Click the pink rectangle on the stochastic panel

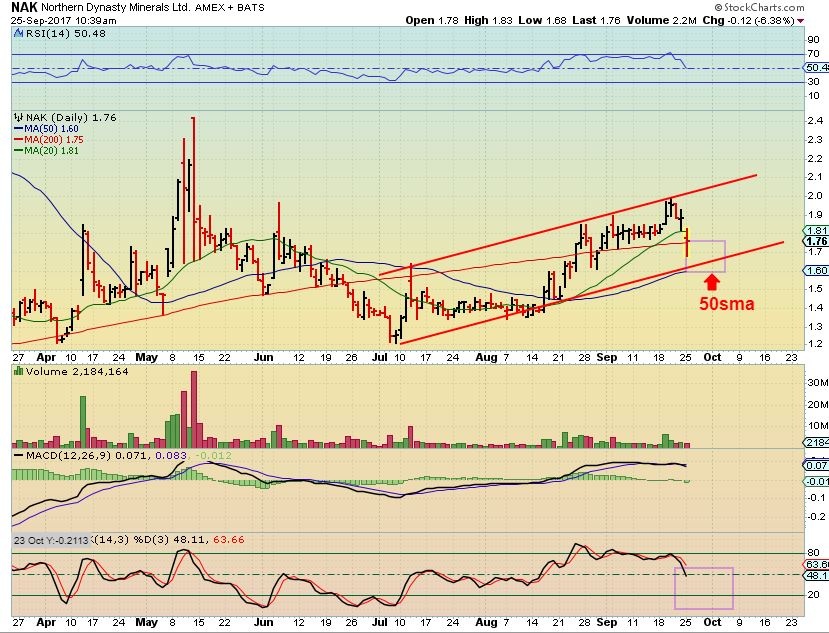tap(704, 588)
